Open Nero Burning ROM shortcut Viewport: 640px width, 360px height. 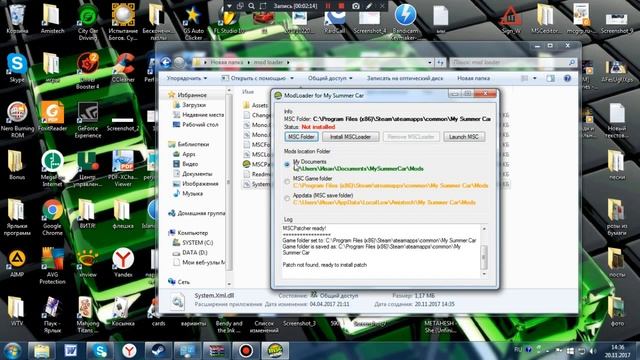click(17, 120)
